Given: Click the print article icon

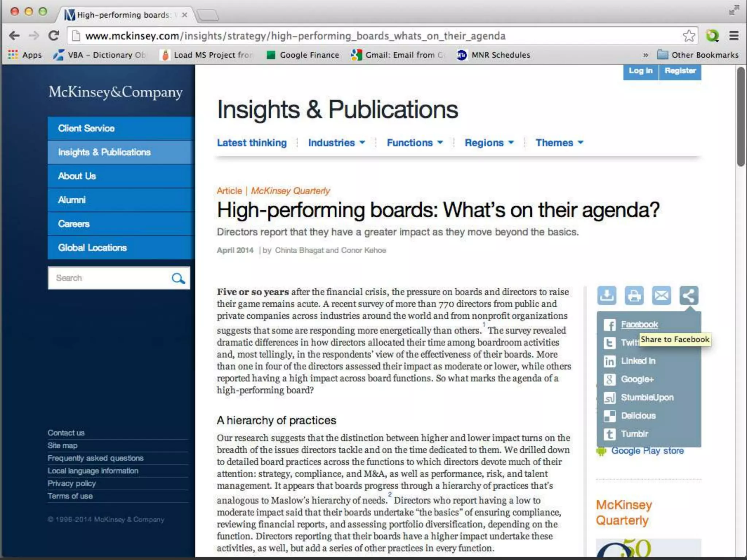Looking at the screenshot, I should pos(634,295).
